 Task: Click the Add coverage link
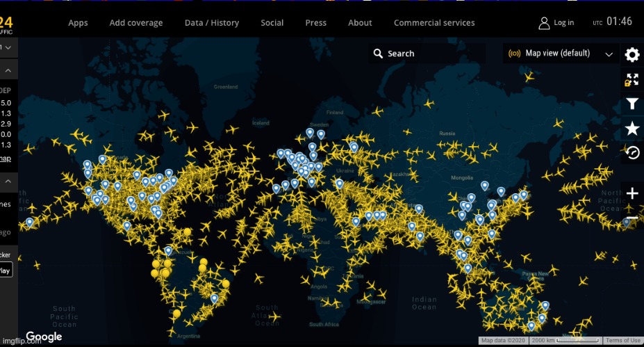136,23
